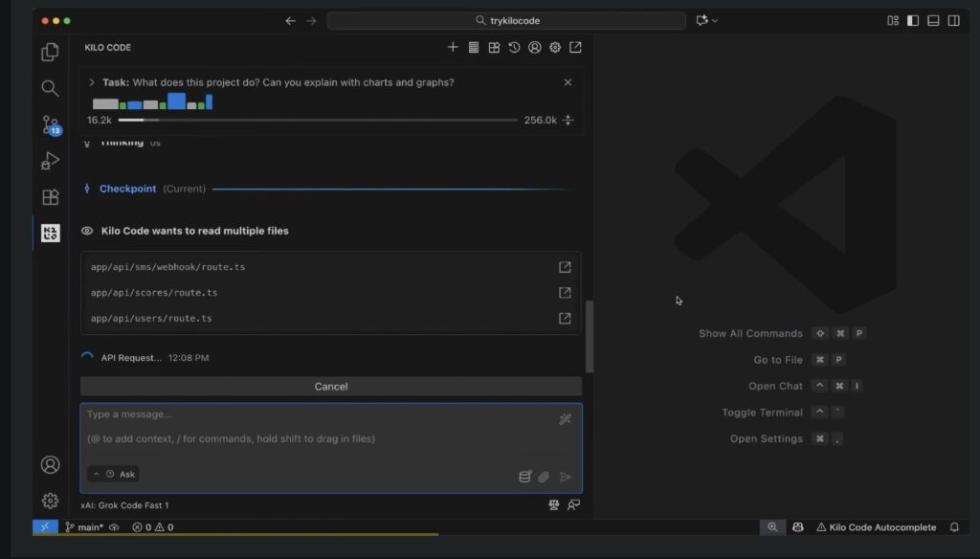Toggle the bottom panel layout button
The image size is (980, 559).
pyautogui.click(x=933, y=20)
